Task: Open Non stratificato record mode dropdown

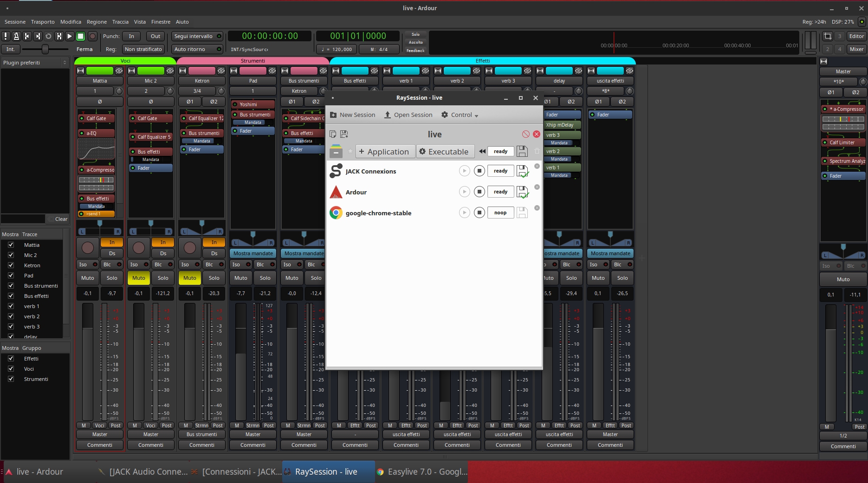Action: pyautogui.click(x=143, y=49)
